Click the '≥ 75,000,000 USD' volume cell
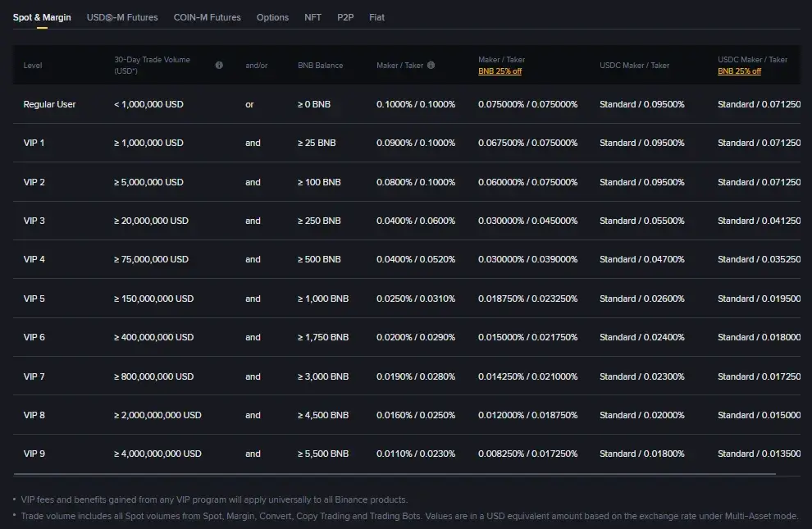 pyautogui.click(x=151, y=259)
